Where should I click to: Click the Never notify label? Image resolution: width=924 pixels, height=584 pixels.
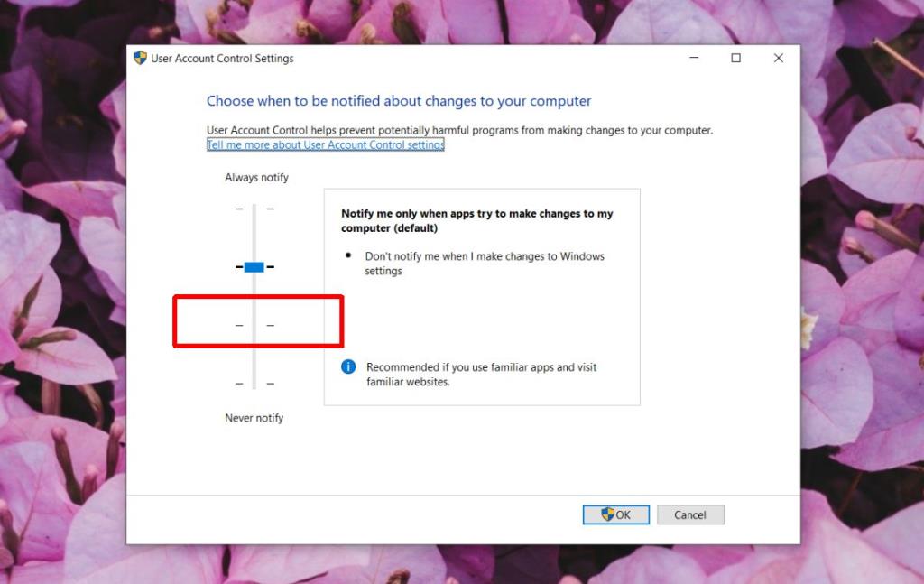(x=254, y=417)
